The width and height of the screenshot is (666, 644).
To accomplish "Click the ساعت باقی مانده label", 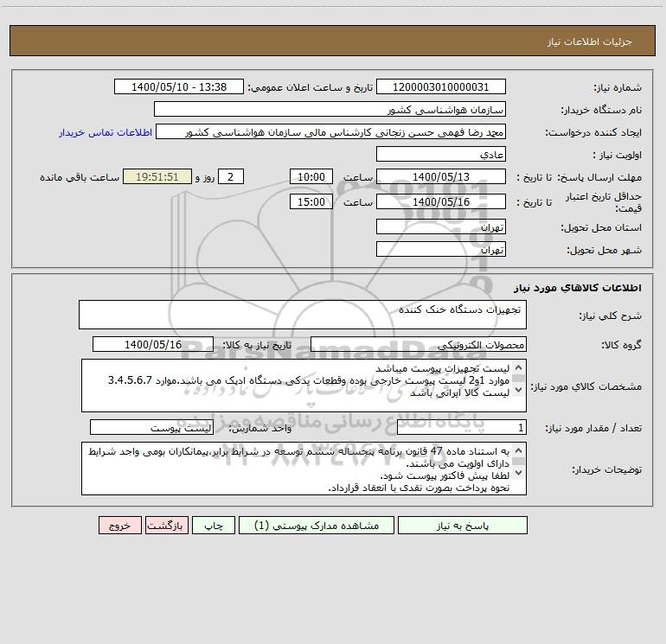I will 80,177.
